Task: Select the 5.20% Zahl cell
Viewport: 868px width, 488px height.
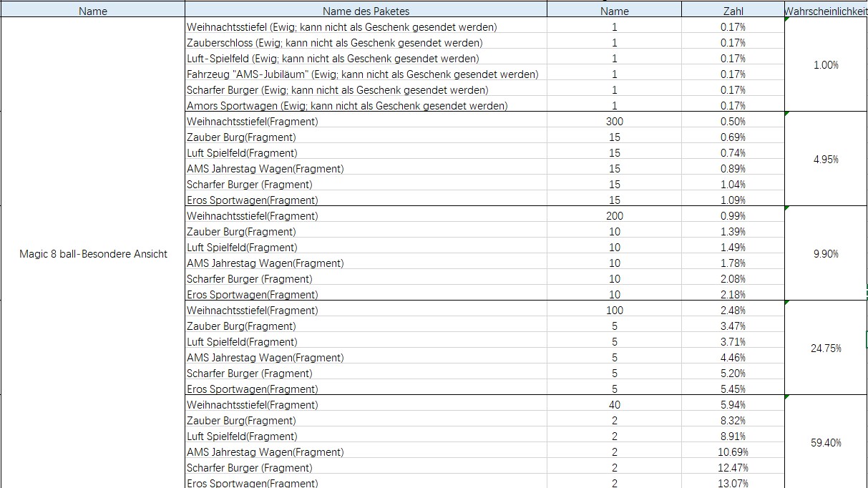Action: pos(733,373)
